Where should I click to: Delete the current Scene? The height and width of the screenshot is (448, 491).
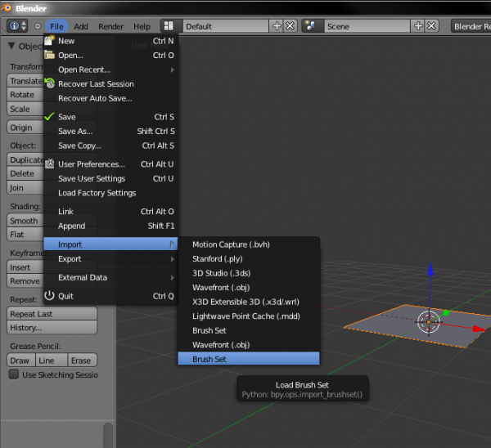pos(431,26)
